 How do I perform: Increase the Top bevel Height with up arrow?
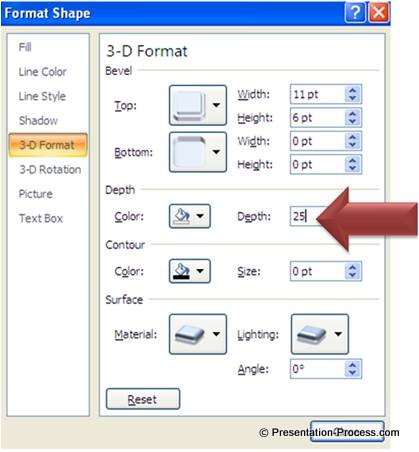click(353, 113)
